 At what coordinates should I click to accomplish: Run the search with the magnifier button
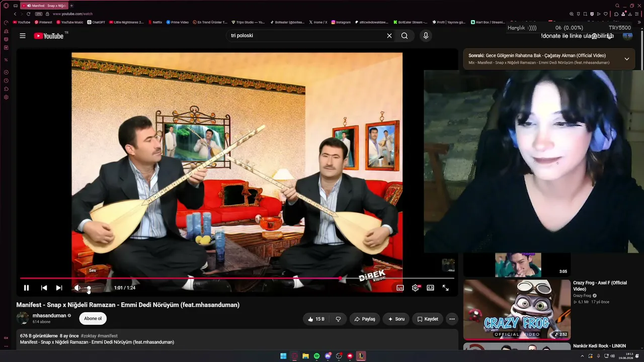tap(405, 36)
